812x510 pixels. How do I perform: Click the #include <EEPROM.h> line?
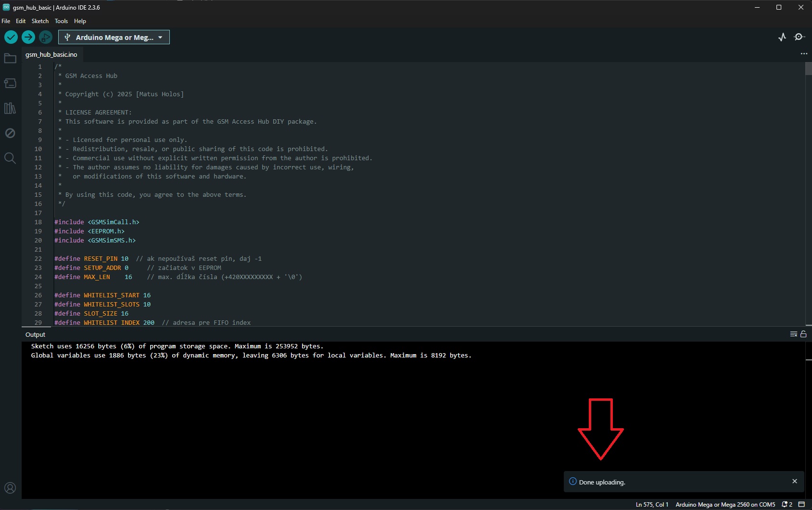click(x=89, y=231)
